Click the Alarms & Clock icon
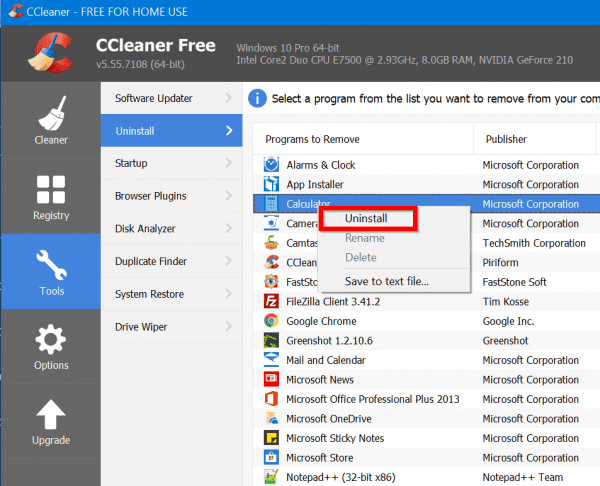Screen dimensions: 600x486 pos(270,165)
